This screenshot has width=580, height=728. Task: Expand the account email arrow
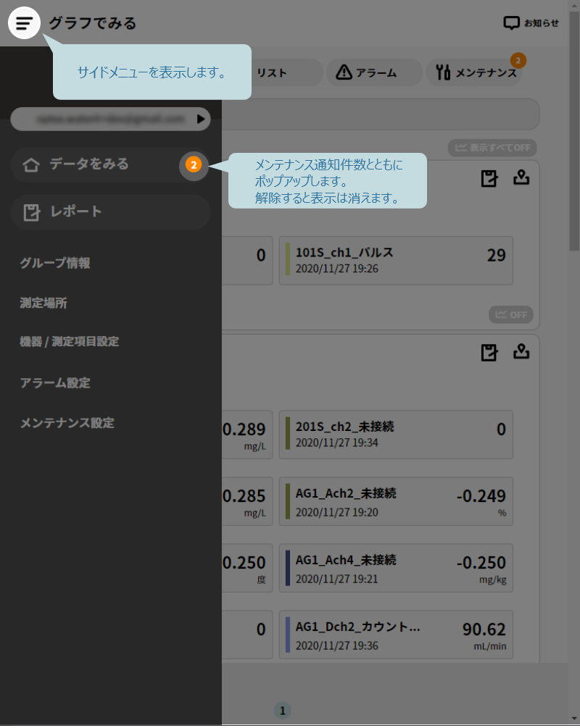coord(201,120)
